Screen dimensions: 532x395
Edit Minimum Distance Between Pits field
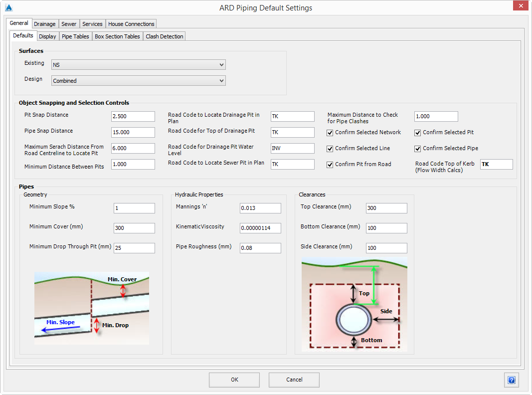tap(133, 164)
